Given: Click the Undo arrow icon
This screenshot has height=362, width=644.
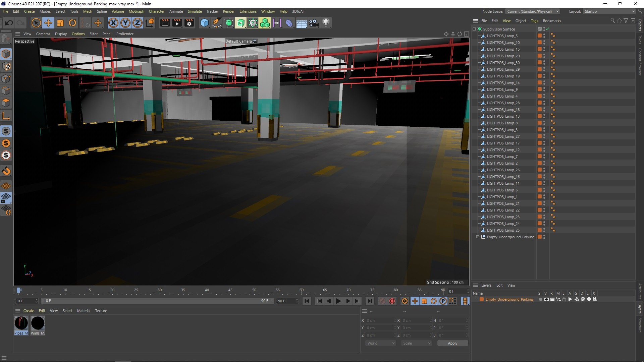Looking at the screenshot, I should coord(9,23).
